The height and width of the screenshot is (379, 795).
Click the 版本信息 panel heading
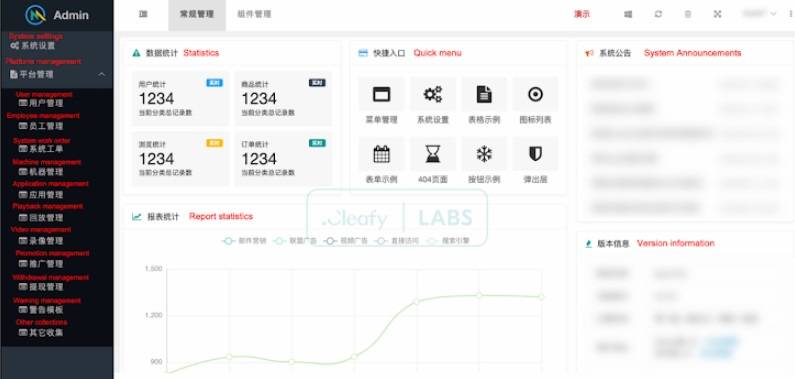pyautogui.click(x=613, y=244)
